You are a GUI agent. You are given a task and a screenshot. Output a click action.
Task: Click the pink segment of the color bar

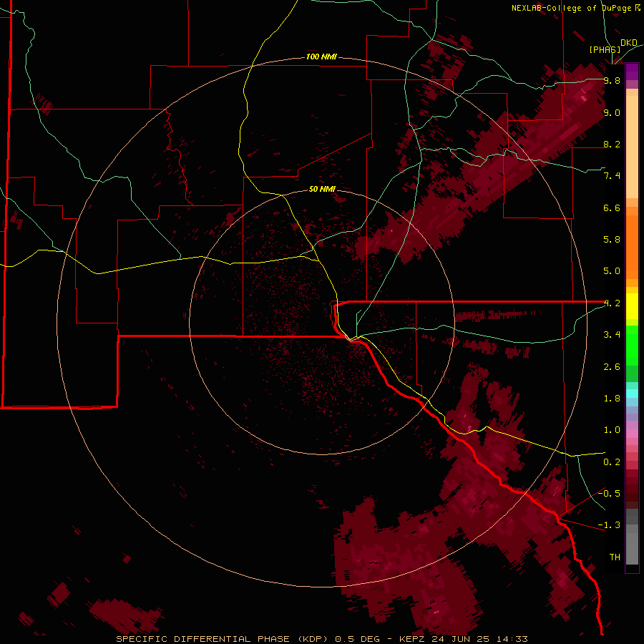click(632, 434)
